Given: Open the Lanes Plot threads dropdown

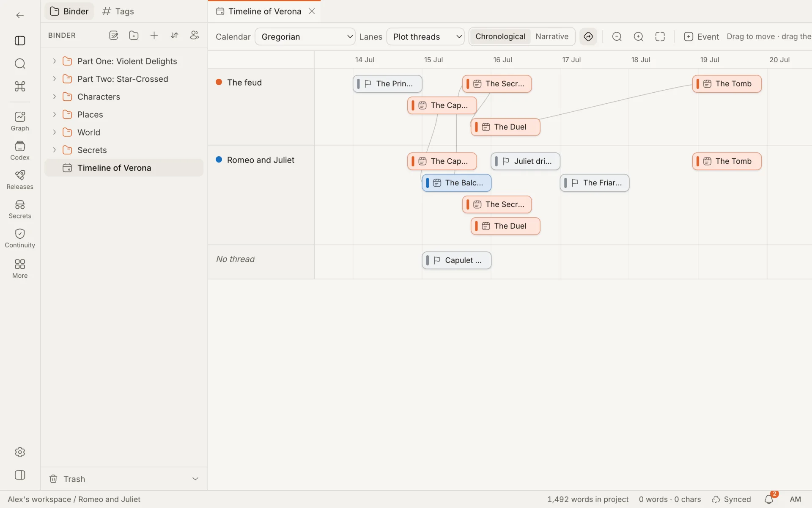Looking at the screenshot, I should click(425, 37).
